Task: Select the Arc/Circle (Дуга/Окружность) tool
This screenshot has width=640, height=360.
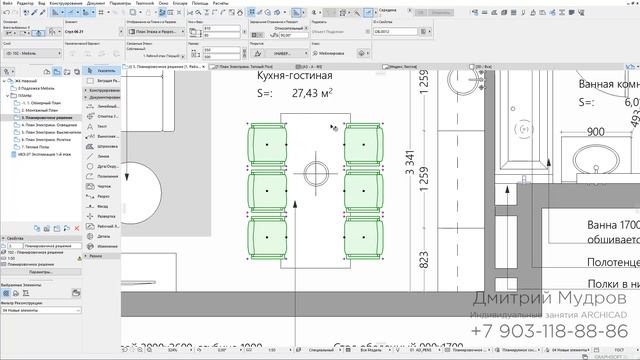Action: 102,167
